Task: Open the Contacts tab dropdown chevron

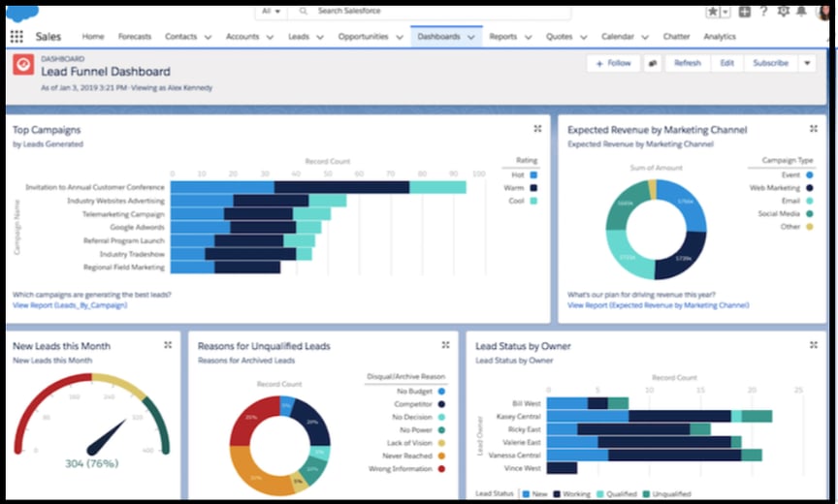Action: pyautogui.click(x=208, y=37)
